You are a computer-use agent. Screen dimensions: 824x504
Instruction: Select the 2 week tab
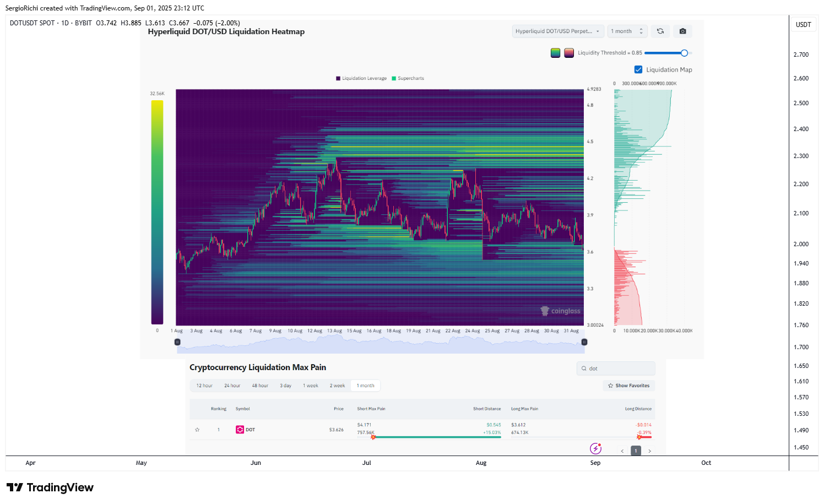pos(337,386)
